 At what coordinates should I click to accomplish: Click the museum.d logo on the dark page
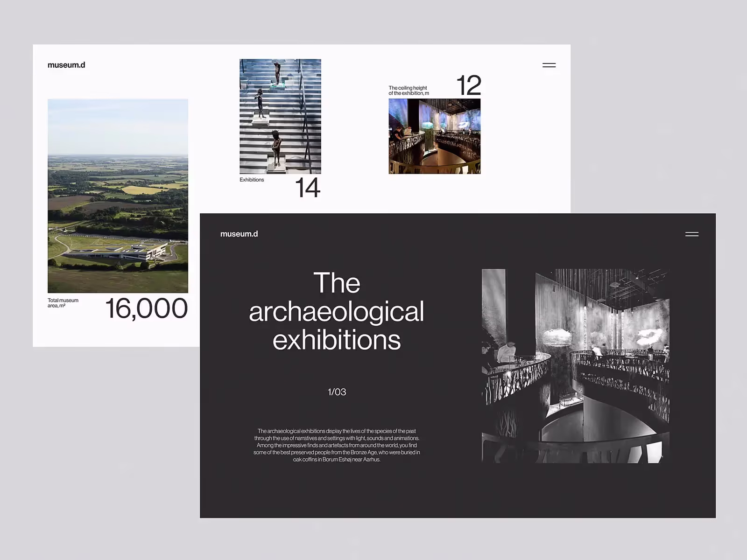[x=239, y=234]
